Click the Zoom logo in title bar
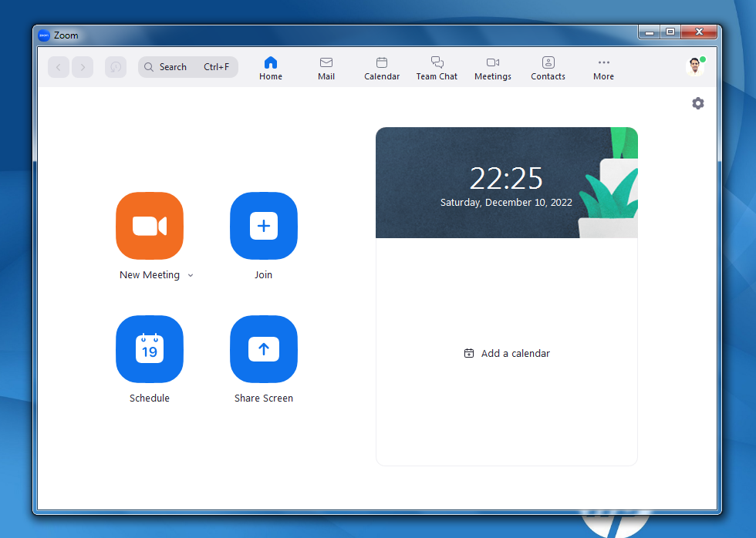756x538 pixels. (44, 35)
